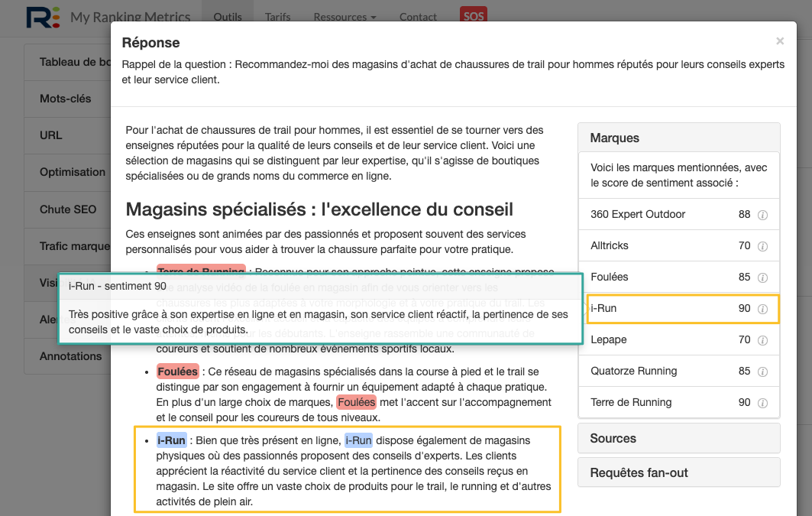
Task: Click the Alltricks info icon
Action: 762,246
